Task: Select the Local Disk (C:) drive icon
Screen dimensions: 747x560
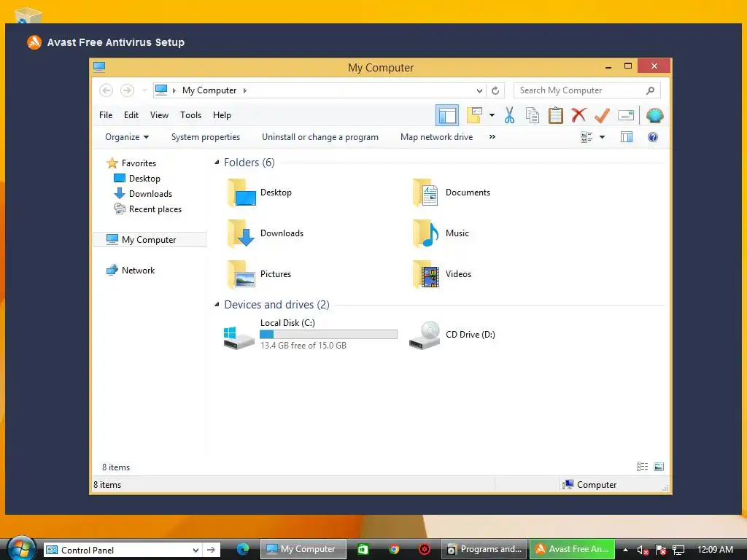Action: [239, 336]
